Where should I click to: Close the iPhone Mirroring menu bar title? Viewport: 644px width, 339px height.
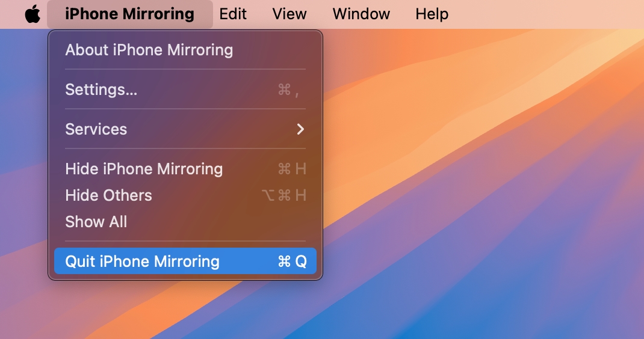(130, 14)
